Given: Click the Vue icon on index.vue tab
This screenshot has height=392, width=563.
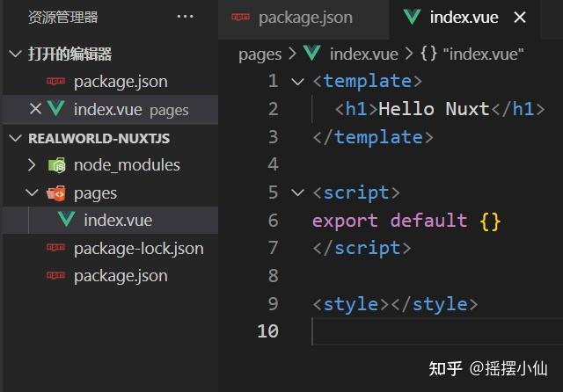Looking at the screenshot, I should [x=411, y=18].
